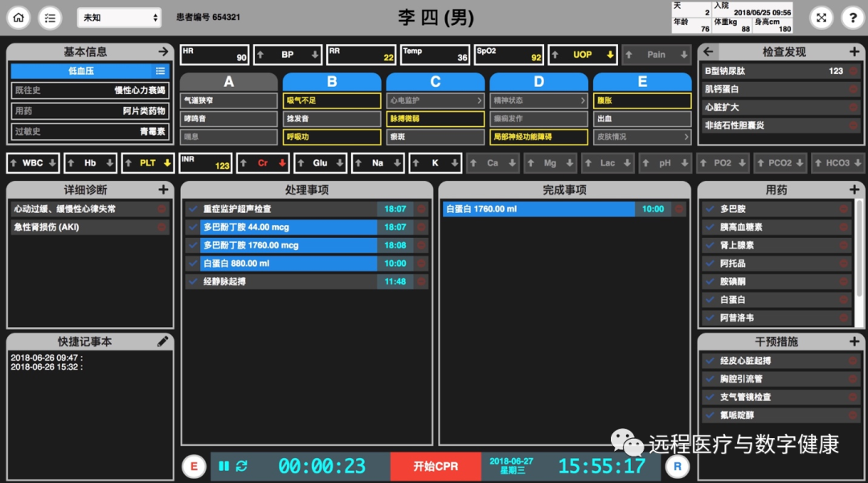This screenshot has width=868, height=483.
Task: Check off the 经静脉起搏 task
Action: 193,281
